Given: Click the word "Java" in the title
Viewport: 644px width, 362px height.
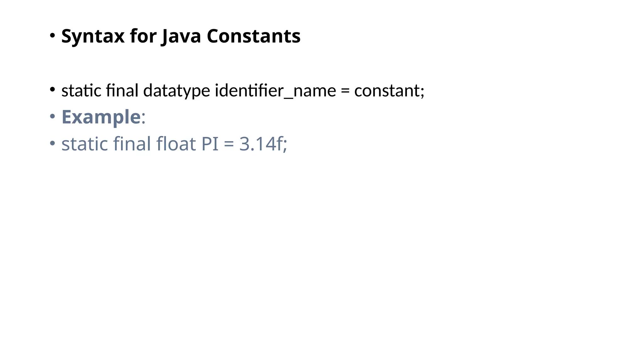Looking at the screenshot, I should 181,36.
